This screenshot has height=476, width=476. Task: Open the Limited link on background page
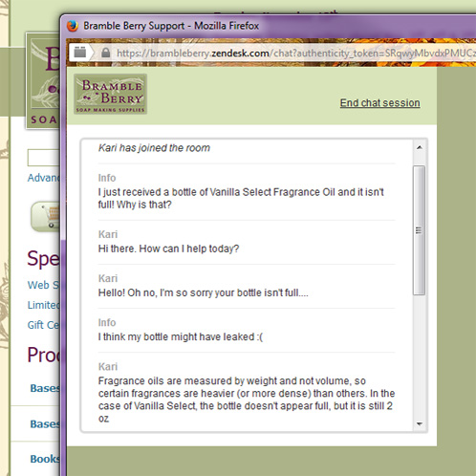[43, 305]
